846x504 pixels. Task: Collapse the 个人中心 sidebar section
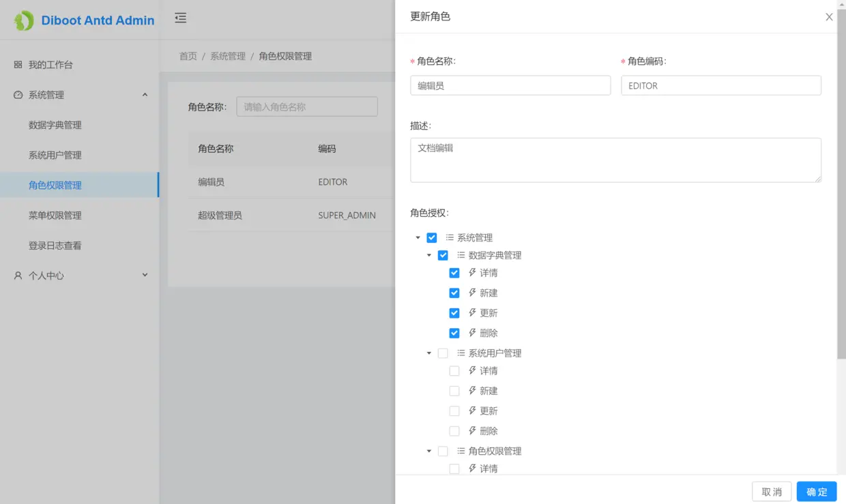tap(144, 276)
